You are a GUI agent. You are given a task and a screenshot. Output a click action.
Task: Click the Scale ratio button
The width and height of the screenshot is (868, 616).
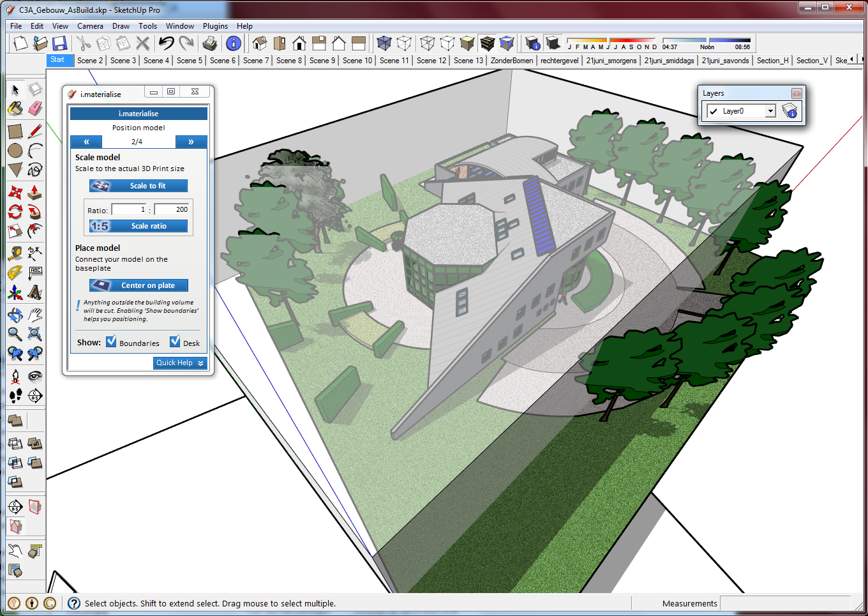coord(138,226)
